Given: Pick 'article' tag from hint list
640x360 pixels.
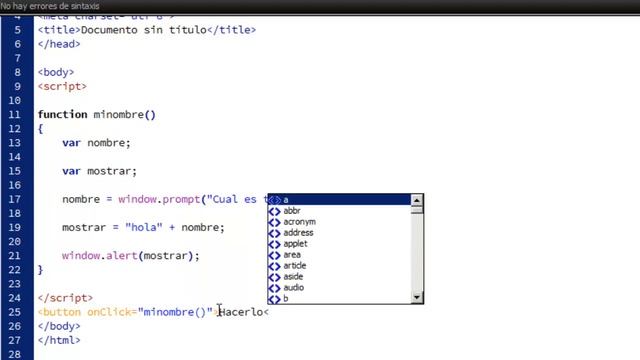Looking at the screenshot, I should pyautogui.click(x=339, y=266).
